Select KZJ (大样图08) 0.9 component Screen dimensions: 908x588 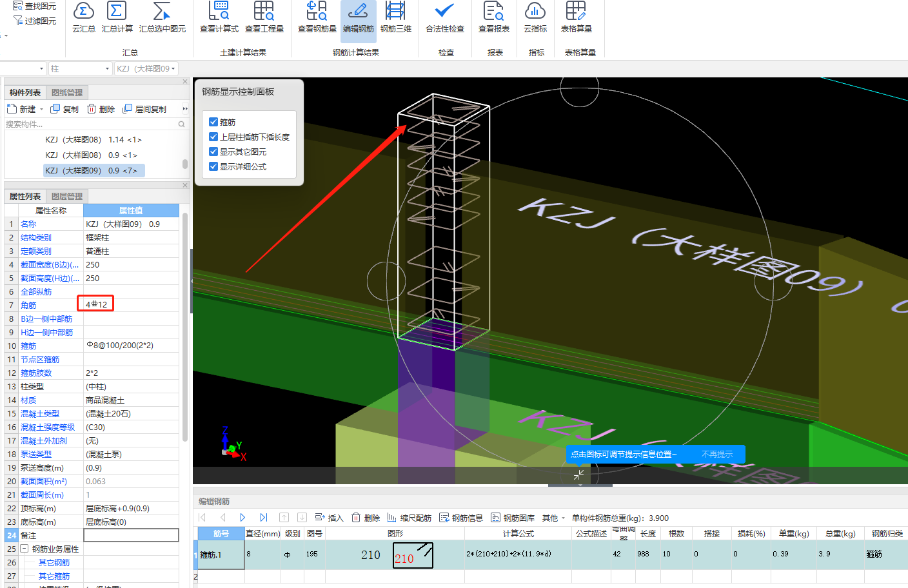point(91,155)
